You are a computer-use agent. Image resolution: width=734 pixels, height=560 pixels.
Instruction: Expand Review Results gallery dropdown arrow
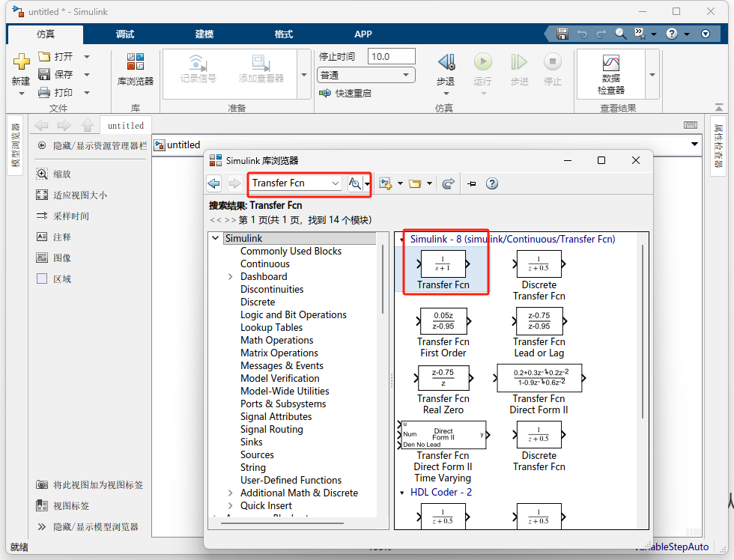click(652, 74)
